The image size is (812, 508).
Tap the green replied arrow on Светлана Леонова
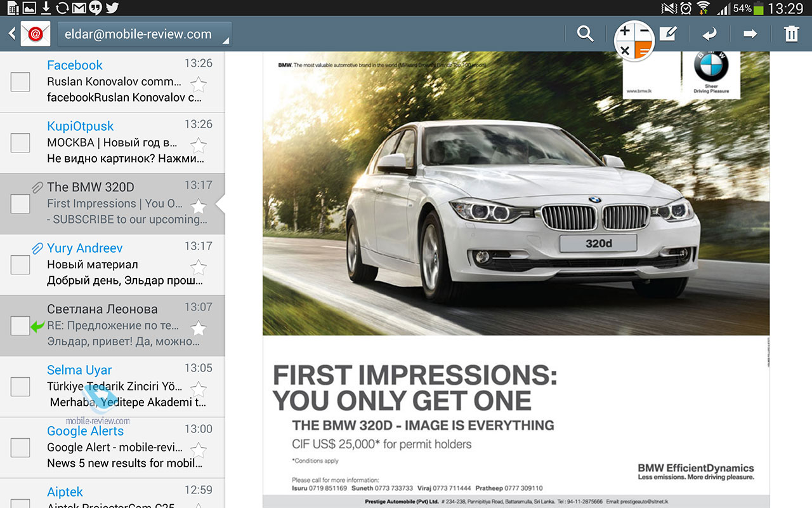click(37, 326)
